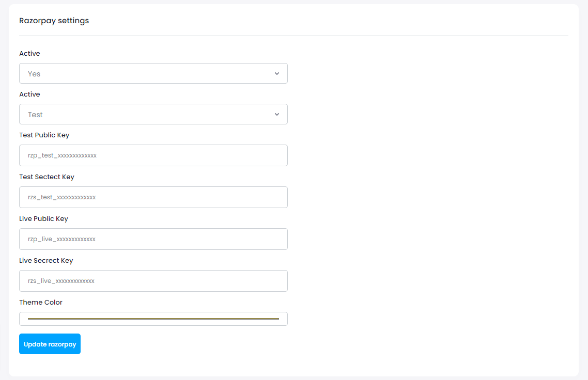Click the Live Public Key label
Screen dimensions: 588x380
43,219
